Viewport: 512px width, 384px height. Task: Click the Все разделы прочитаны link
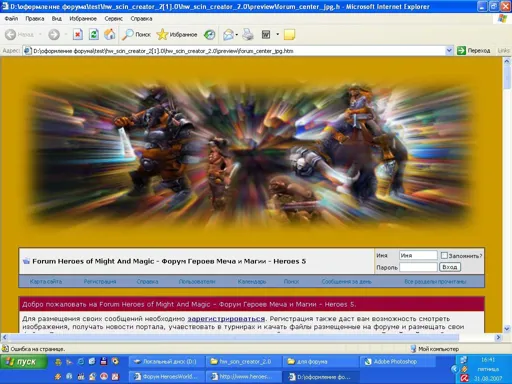coord(435,281)
